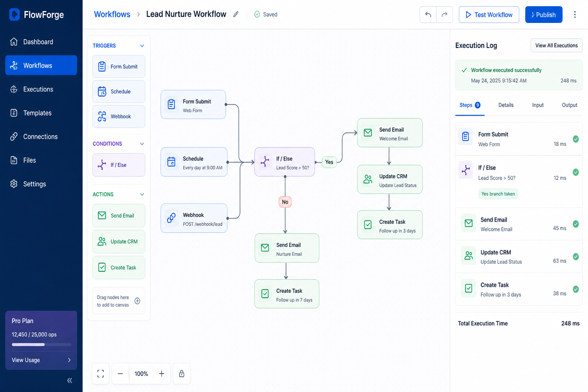Click the ops usage progress bar

pyautogui.click(x=41, y=345)
